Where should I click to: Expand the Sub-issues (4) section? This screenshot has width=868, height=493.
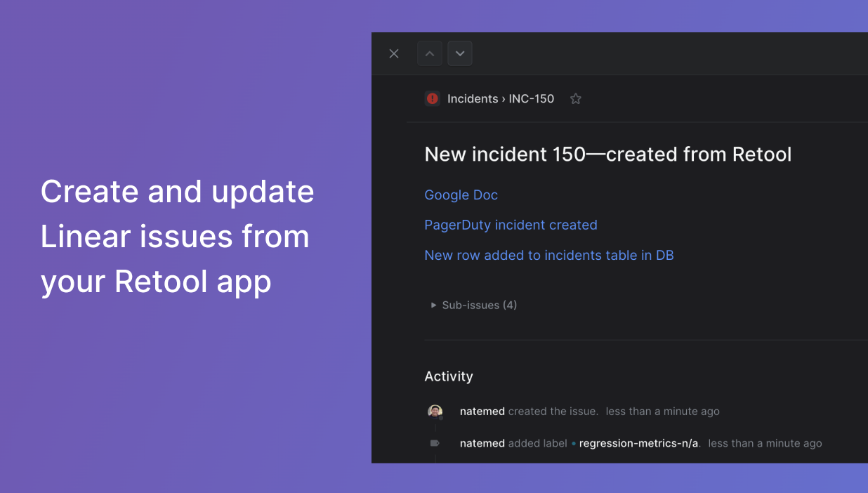coord(474,305)
